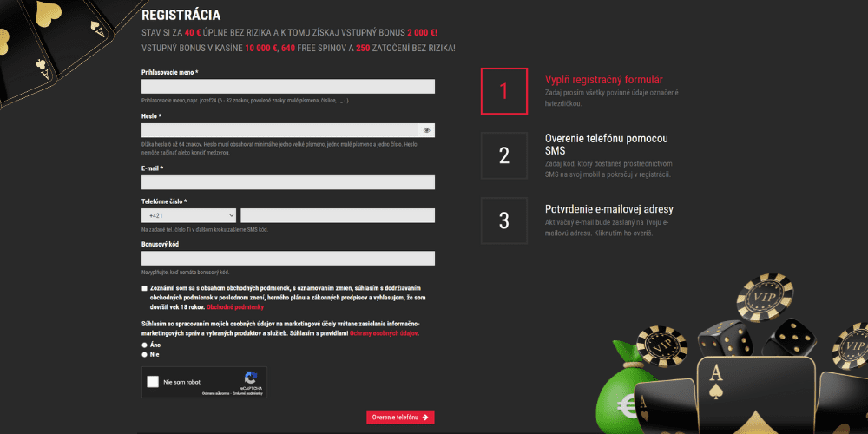This screenshot has width=868, height=434.
Task: Click the Prihlasovacie meno input field
Action: 287,87
